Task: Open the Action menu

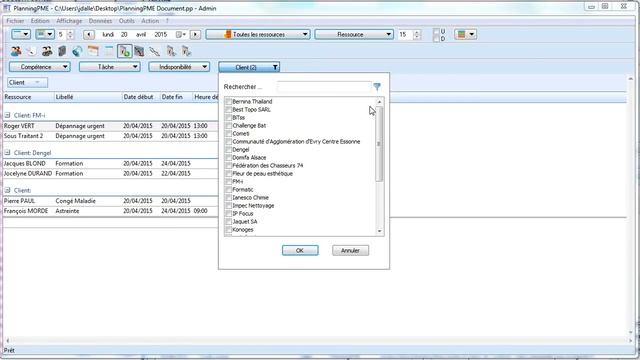Action: click(x=150, y=21)
